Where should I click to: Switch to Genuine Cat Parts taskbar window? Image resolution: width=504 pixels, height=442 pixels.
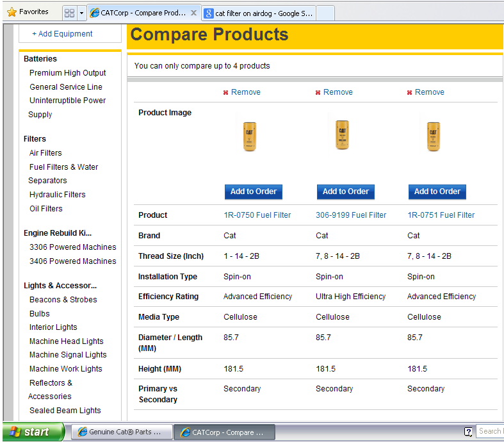pos(122,432)
